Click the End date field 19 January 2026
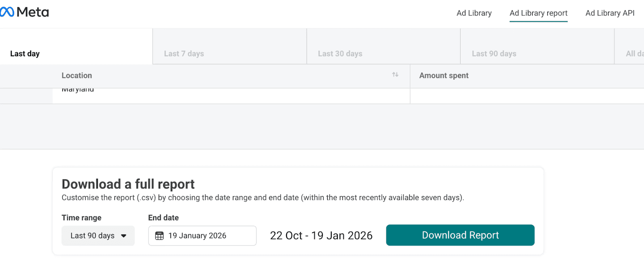Screen dimensions: 644x271 (x=202, y=236)
